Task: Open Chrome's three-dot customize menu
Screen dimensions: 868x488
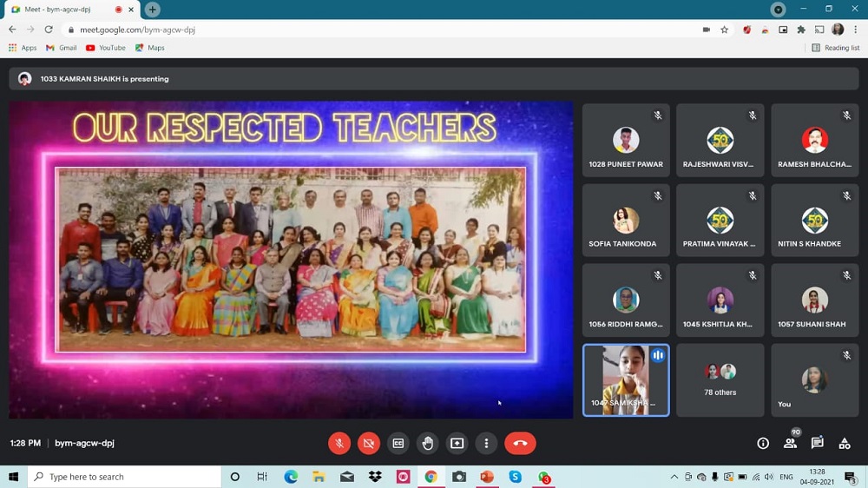Action: tap(856, 29)
